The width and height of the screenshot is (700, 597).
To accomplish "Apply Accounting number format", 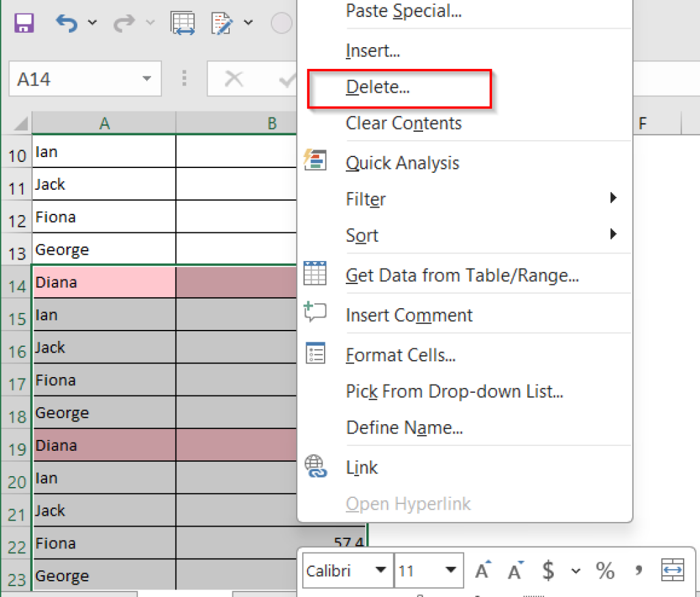I will pos(549,569).
